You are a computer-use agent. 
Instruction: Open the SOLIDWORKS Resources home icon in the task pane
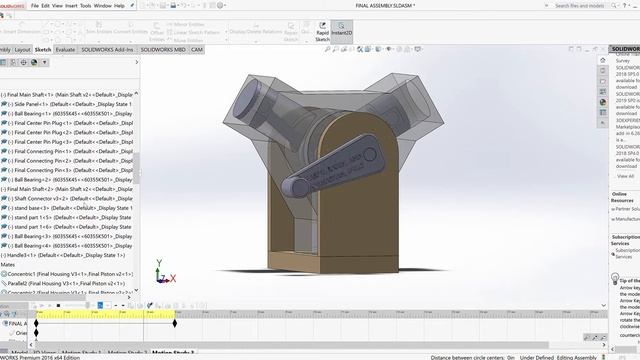(x=603, y=60)
